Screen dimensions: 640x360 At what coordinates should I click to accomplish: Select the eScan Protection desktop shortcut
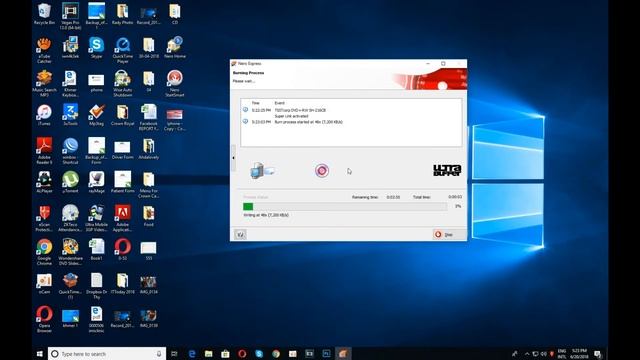tap(44, 218)
